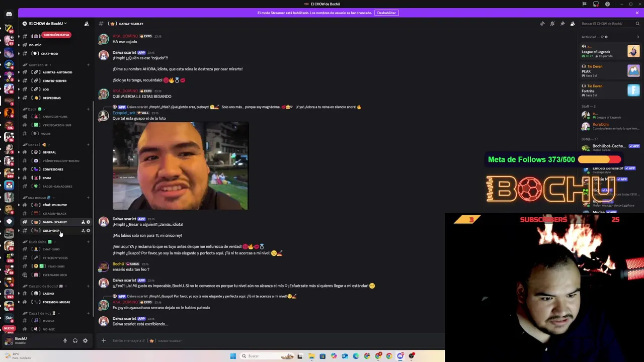
Task: Click the Windows Start button
Action: pyautogui.click(x=233, y=356)
